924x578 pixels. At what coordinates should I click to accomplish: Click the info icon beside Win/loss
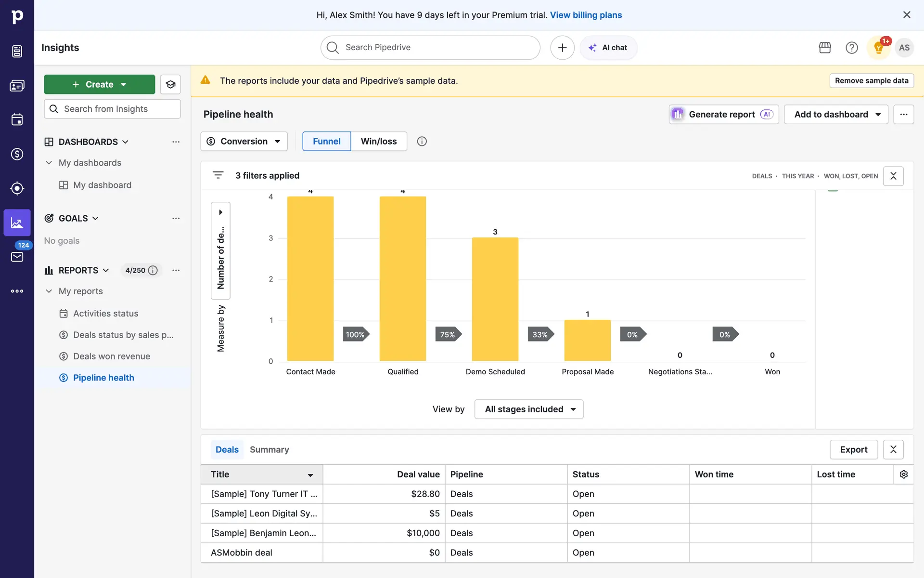tap(422, 141)
